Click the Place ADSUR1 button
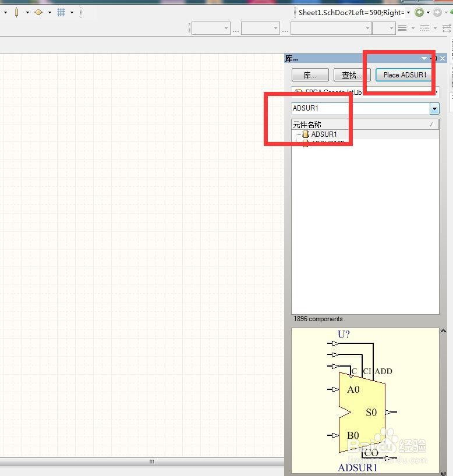 click(405, 75)
